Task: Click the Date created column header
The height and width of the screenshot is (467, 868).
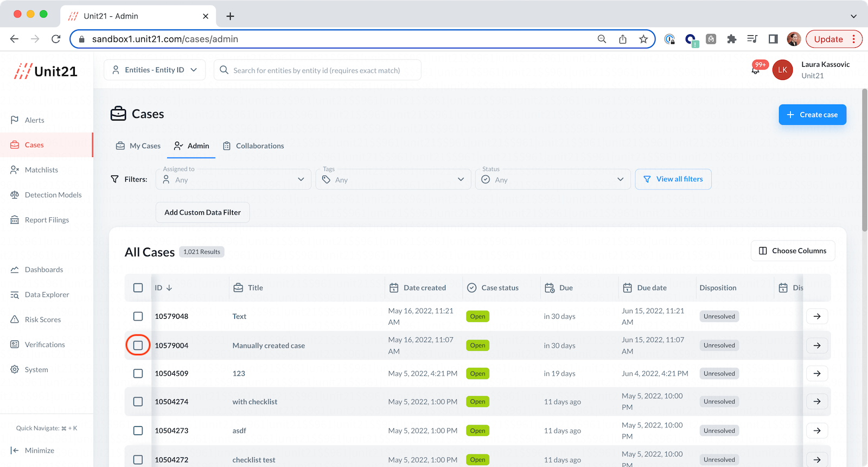Action: (x=418, y=288)
